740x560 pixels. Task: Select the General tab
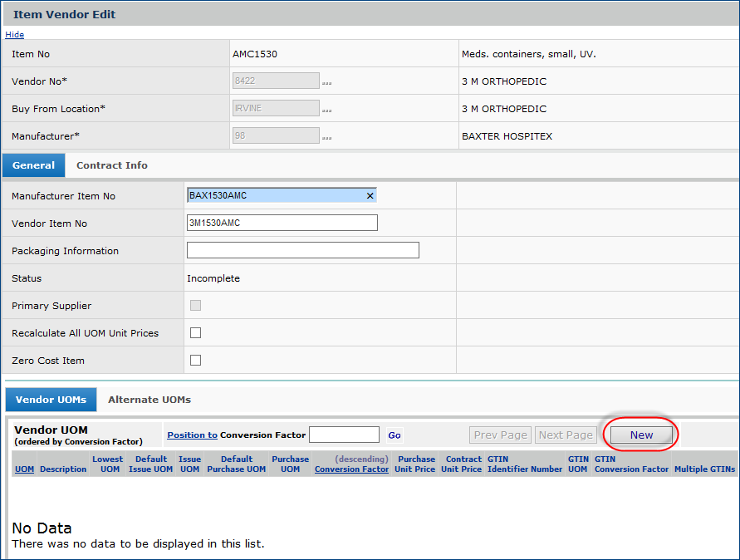pos(33,165)
